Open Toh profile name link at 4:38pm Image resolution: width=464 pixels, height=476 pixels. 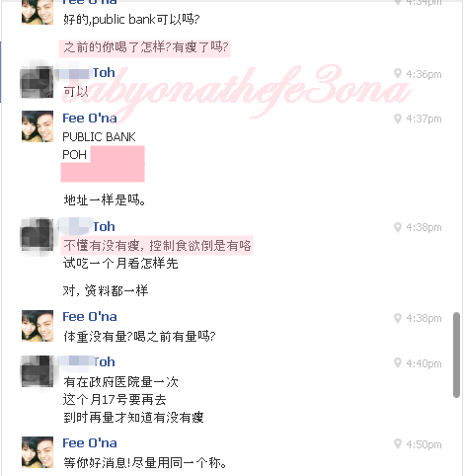coord(104,226)
